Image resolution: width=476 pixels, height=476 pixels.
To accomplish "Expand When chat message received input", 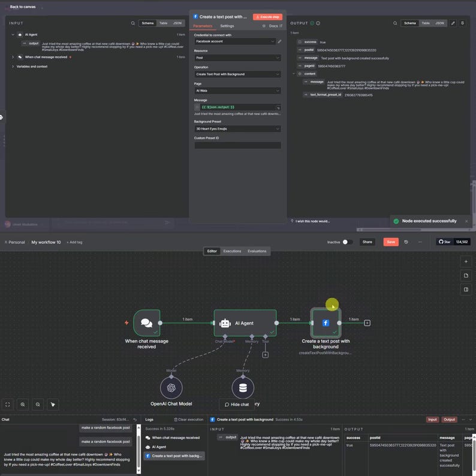I will point(13,57).
